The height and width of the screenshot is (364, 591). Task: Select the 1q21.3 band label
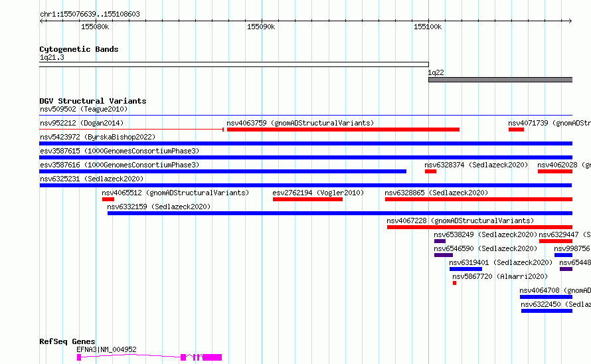point(52,57)
